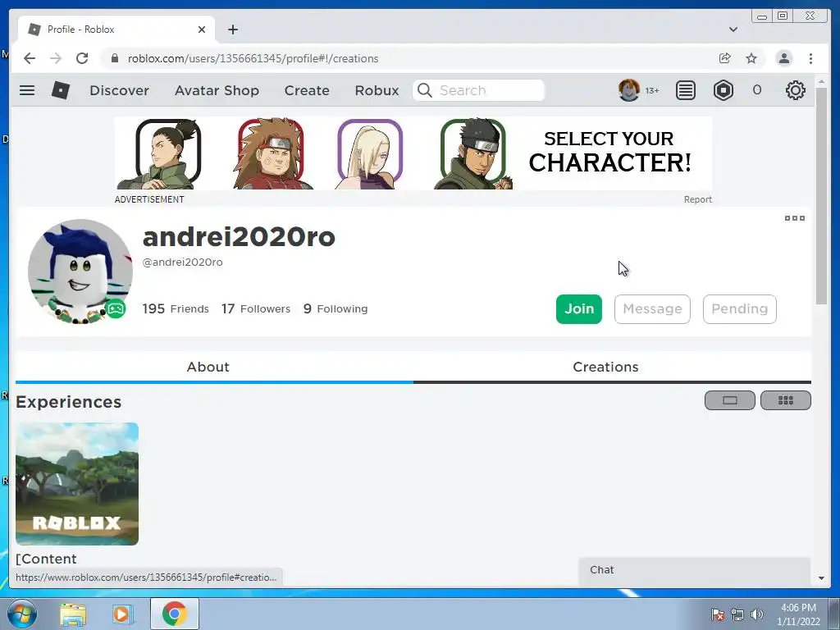Image resolution: width=840 pixels, height=630 pixels.
Task: Click the in-game status badge on avatar
Action: click(x=115, y=308)
